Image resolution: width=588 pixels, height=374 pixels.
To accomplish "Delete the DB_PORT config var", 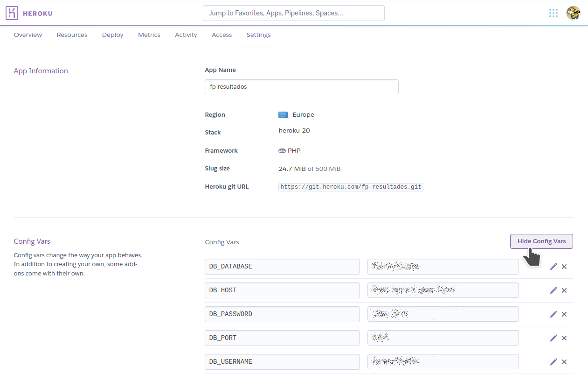I will [x=564, y=338].
